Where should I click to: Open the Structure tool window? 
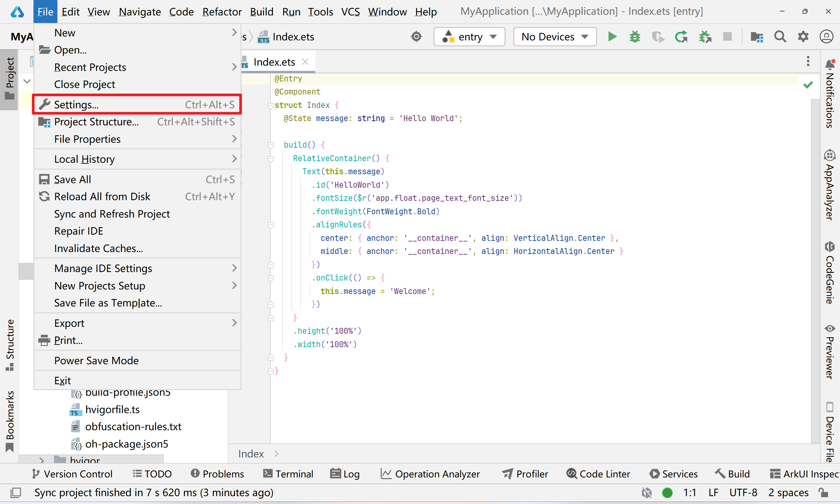[10, 345]
